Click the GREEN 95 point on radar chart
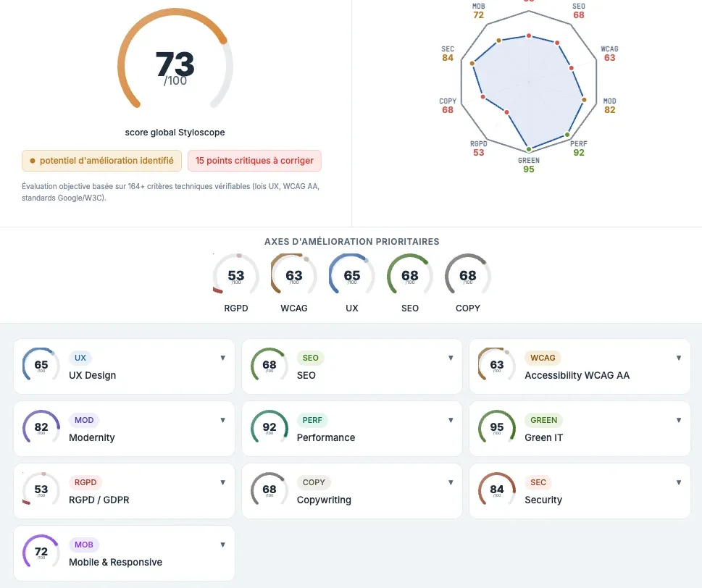 529,149
